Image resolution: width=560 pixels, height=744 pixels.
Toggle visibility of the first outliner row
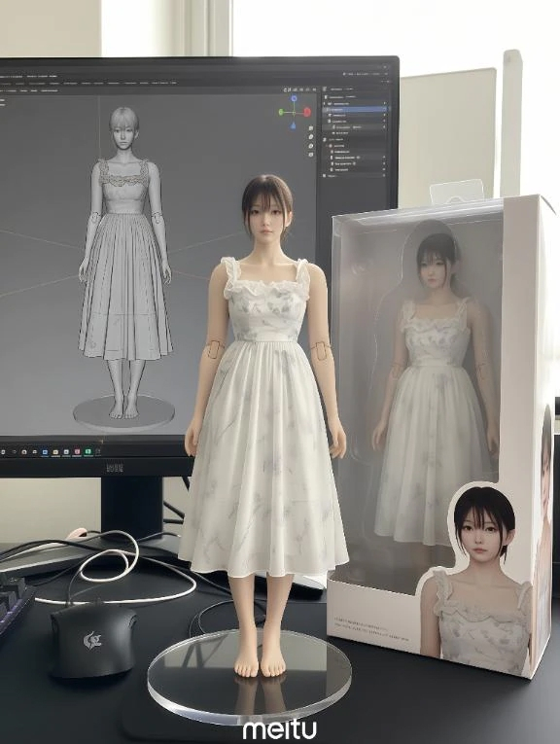pyautogui.click(x=385, y=103)
